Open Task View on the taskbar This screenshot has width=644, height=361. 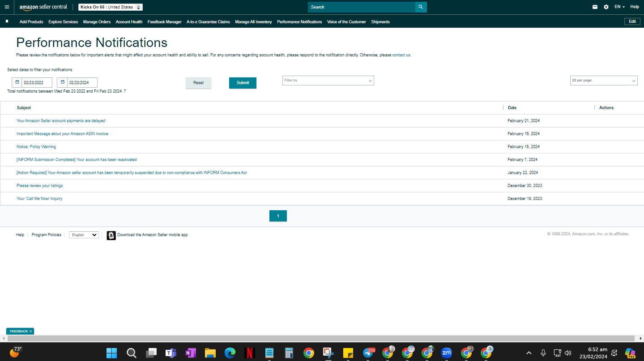151,353
